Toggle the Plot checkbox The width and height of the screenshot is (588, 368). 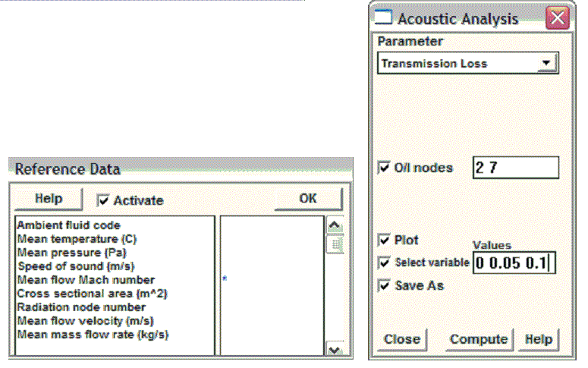(384, 241)
